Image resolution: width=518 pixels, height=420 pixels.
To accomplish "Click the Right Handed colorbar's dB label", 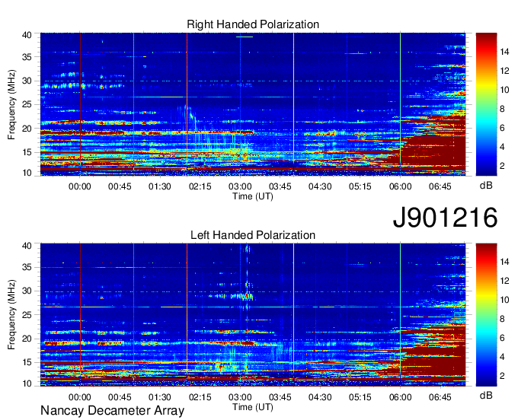I will point(486,186).
